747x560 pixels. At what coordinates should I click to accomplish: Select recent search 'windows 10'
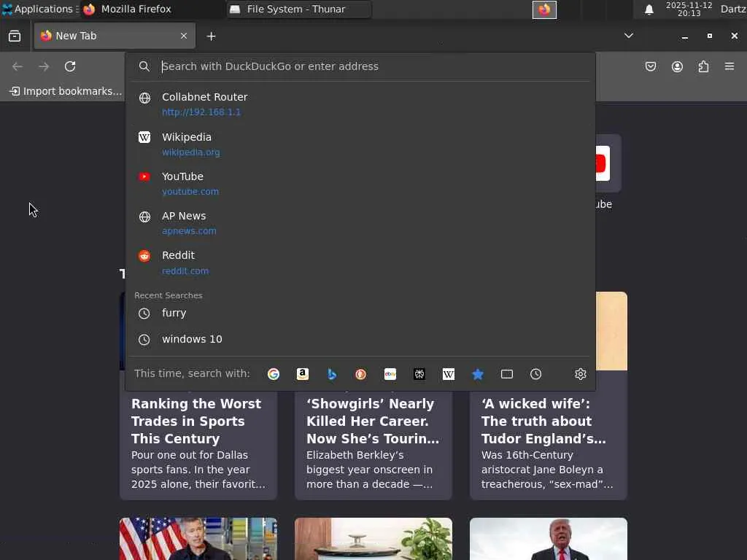(360, 339)
